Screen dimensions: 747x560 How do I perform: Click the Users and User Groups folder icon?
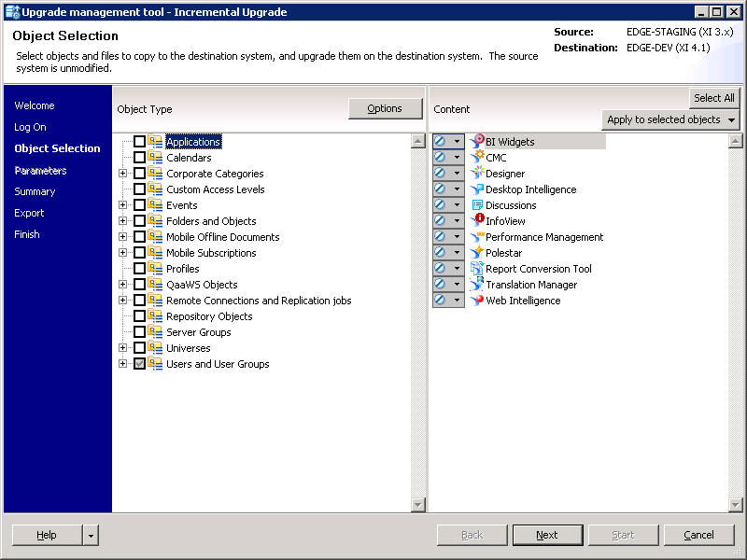click(x=155, y=364)
